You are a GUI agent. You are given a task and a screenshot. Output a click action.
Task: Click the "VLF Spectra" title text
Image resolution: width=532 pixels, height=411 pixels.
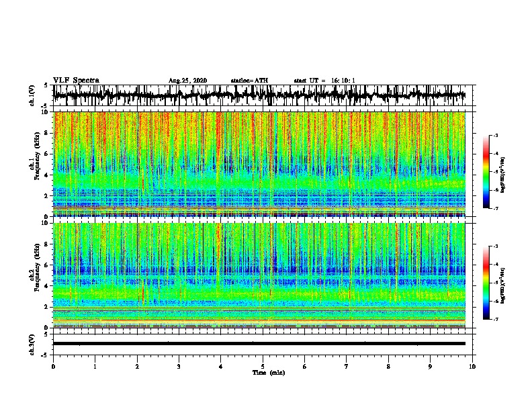pos(76,81)
